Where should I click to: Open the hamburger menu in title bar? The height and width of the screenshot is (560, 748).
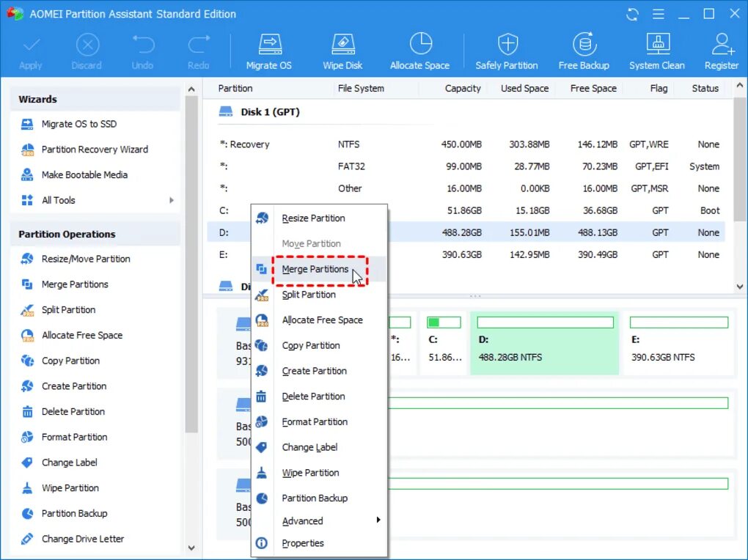tap(659, 15)
